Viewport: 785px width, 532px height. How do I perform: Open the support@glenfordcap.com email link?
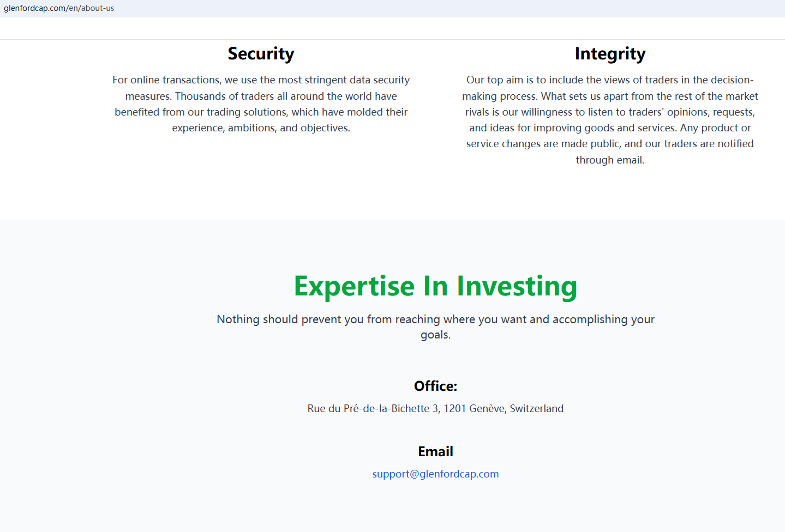435,474
